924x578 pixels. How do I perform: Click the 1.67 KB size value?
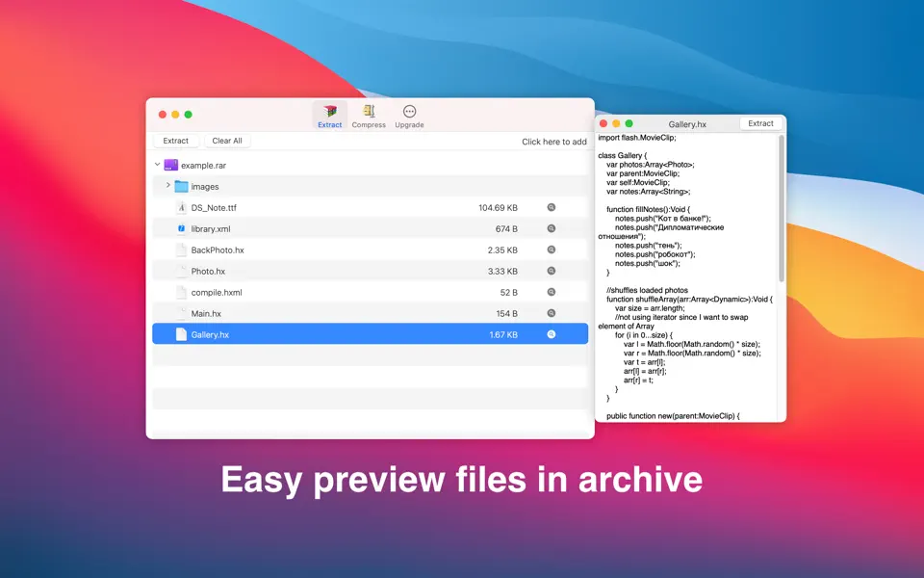tap(503, 335)
